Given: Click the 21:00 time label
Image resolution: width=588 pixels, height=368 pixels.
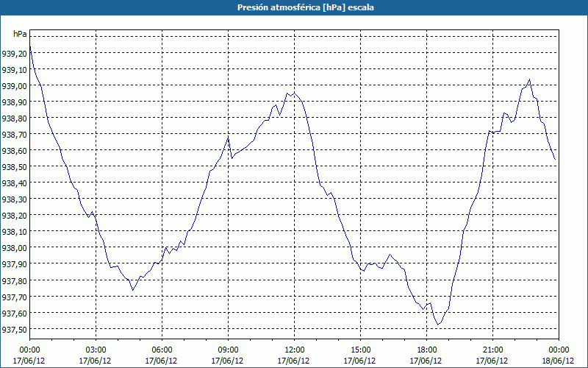Looking at the screenshot, I should pyautogui.click(x=492, y=350).
